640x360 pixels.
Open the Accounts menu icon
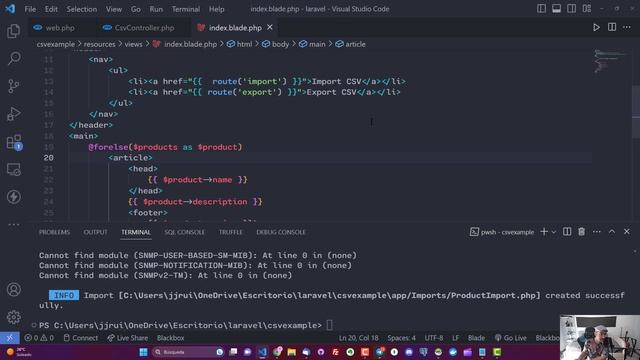pyautogui.click(x=13, y=289)
